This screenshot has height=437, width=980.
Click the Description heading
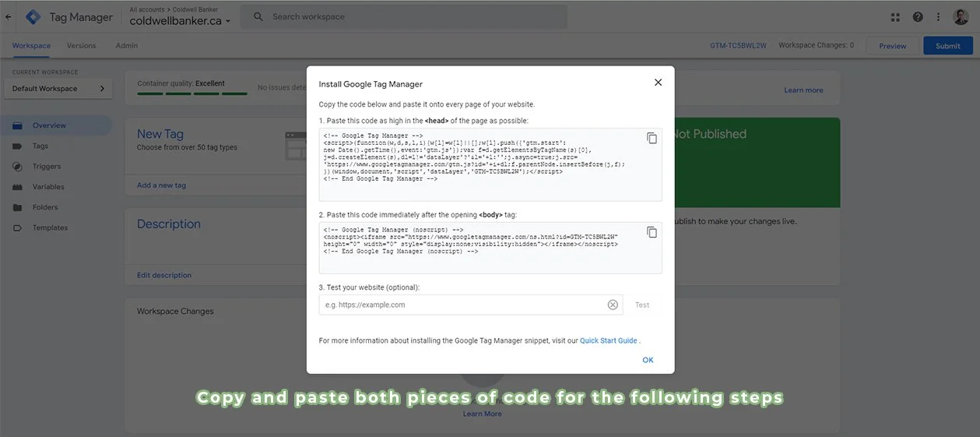(x=169, y=224)
